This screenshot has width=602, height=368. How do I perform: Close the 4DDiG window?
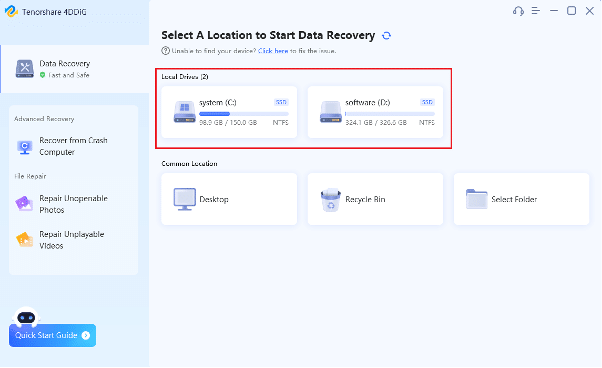pos(590,11)
